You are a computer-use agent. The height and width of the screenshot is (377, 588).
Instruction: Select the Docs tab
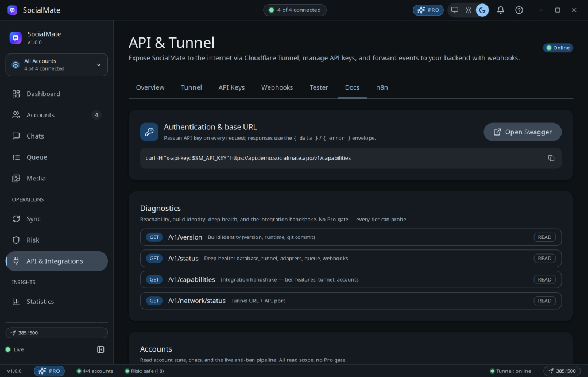[352, 87]
